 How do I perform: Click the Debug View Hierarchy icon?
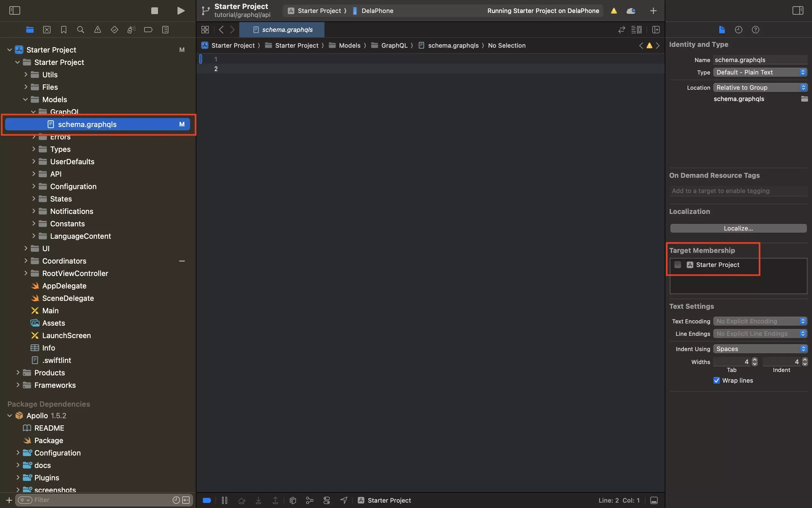click(x=293, y=500)
